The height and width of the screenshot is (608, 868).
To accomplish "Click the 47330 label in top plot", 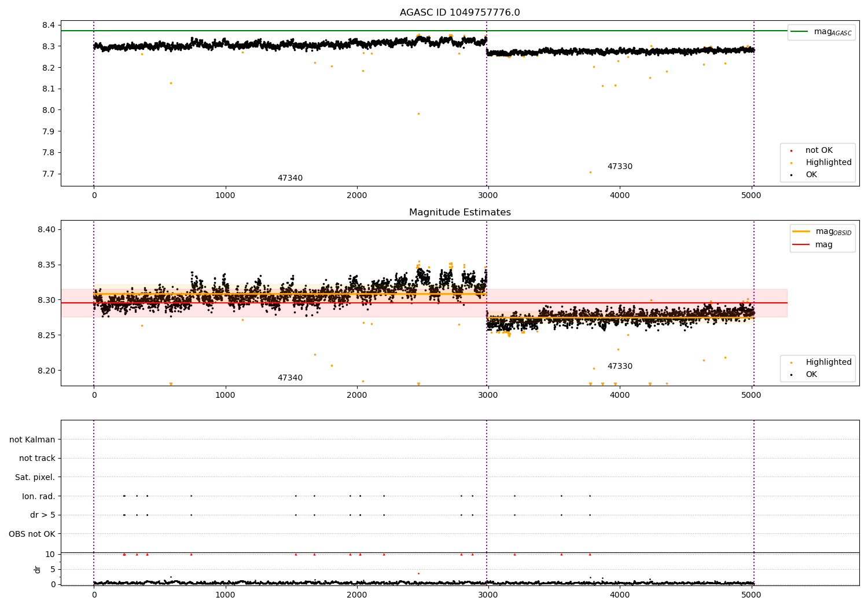I will 620,167.
